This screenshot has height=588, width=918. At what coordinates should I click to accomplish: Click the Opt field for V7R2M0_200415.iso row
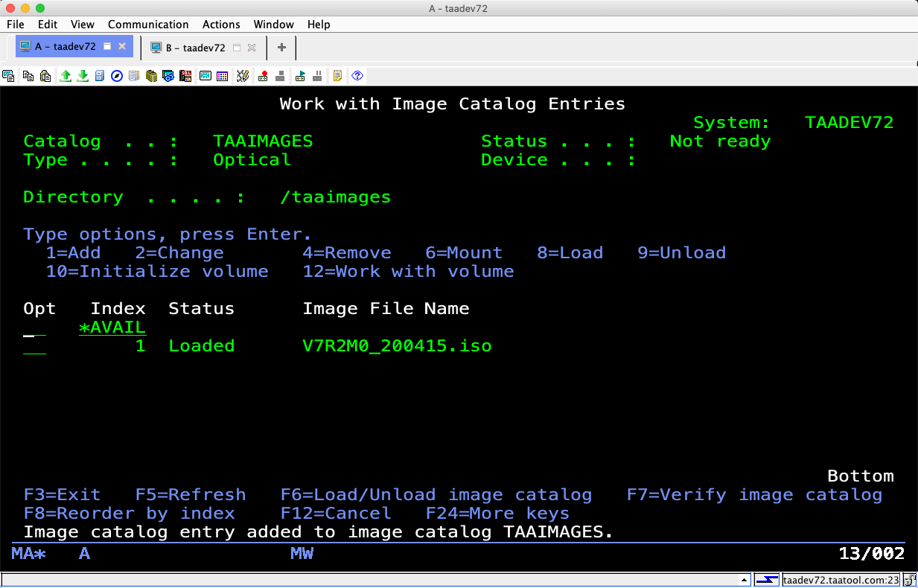pyautogui.click(x=35, y=346)
